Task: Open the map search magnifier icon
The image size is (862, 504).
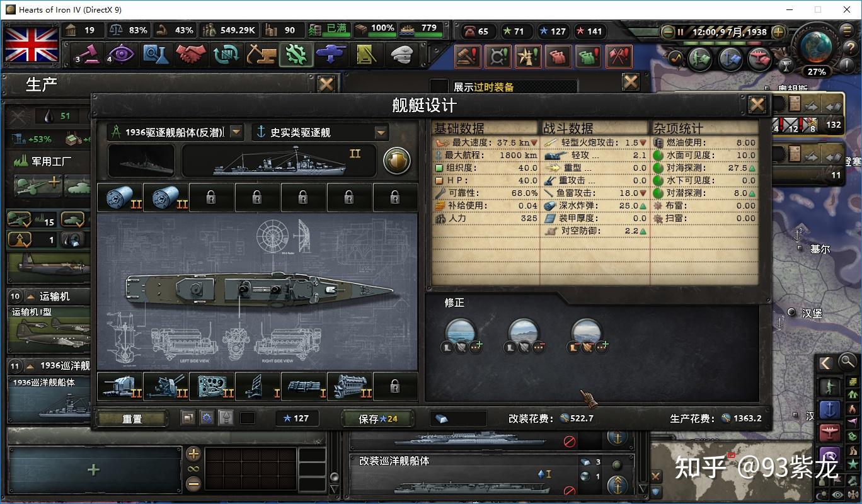Action: tap(848, 362)
